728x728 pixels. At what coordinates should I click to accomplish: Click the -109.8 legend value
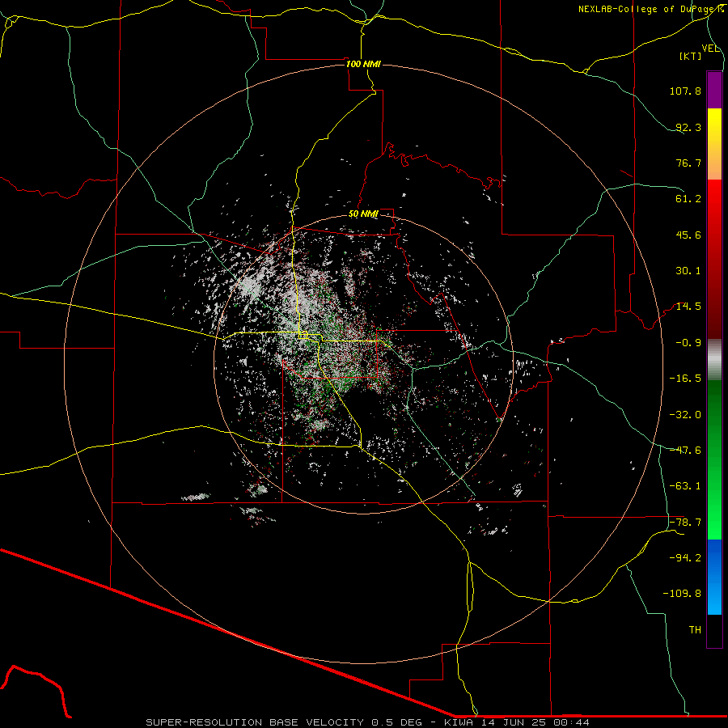click(x=682, y=594)
